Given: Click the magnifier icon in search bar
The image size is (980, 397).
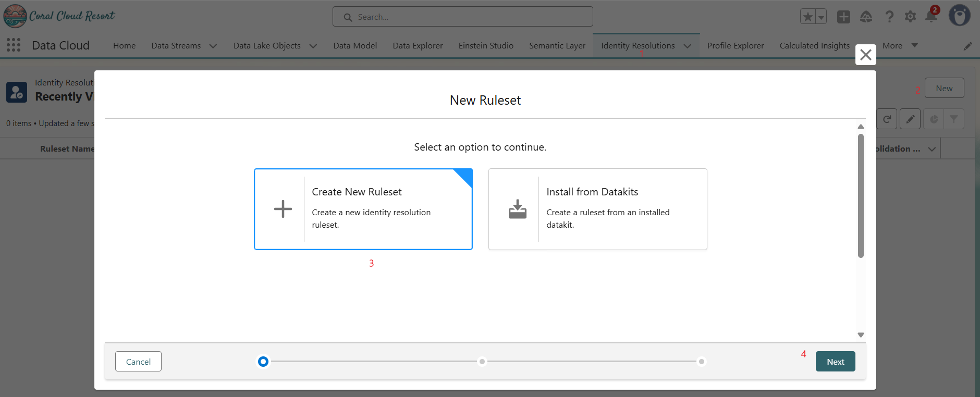Looking at the screenshot, I should (x=348, y=17).
